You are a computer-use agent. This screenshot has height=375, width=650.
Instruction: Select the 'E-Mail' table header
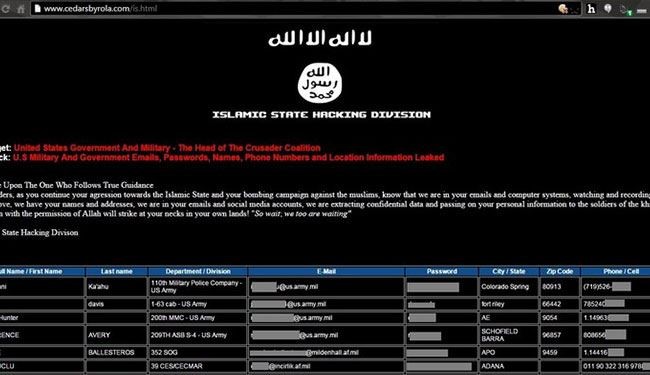click(326, 271)
